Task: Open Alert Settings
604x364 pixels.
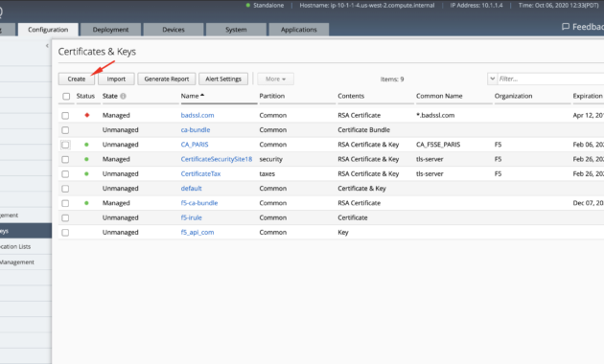Action: pos(223,79)
